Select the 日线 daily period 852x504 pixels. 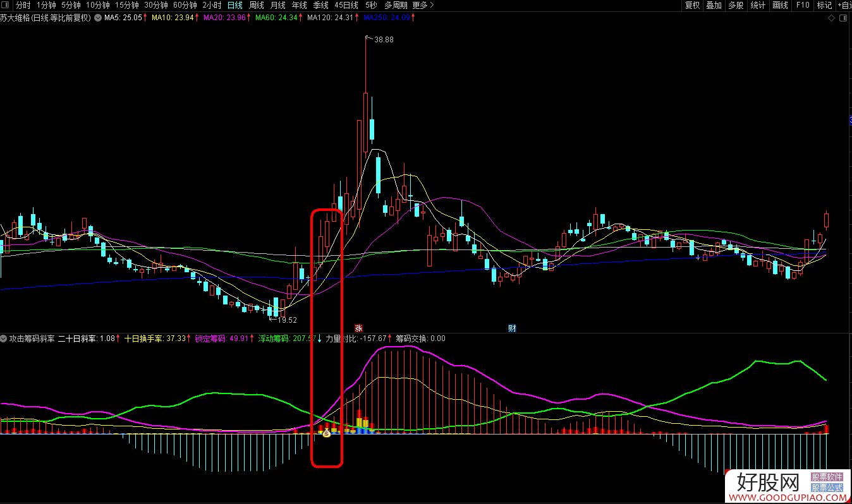tap(235, 5)
